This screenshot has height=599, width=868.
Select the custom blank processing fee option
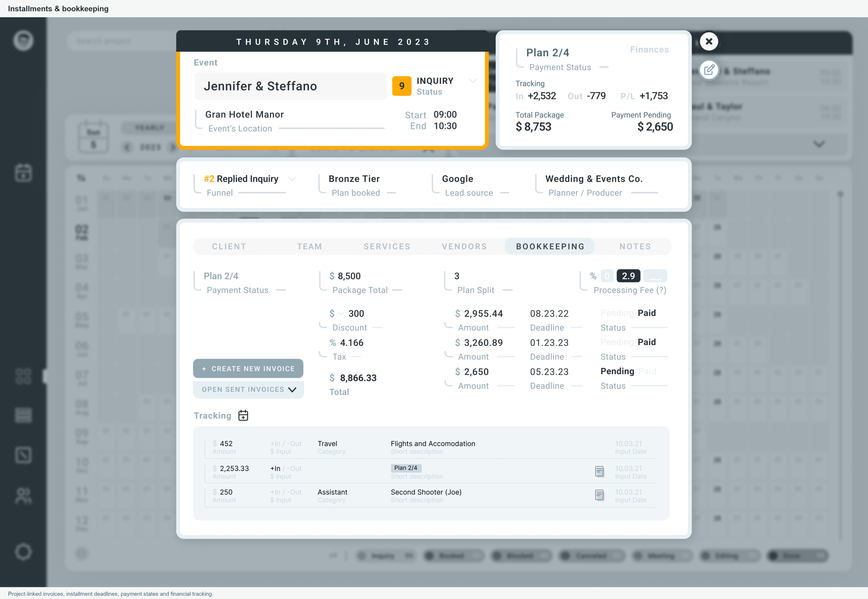(x=655, y=276)
